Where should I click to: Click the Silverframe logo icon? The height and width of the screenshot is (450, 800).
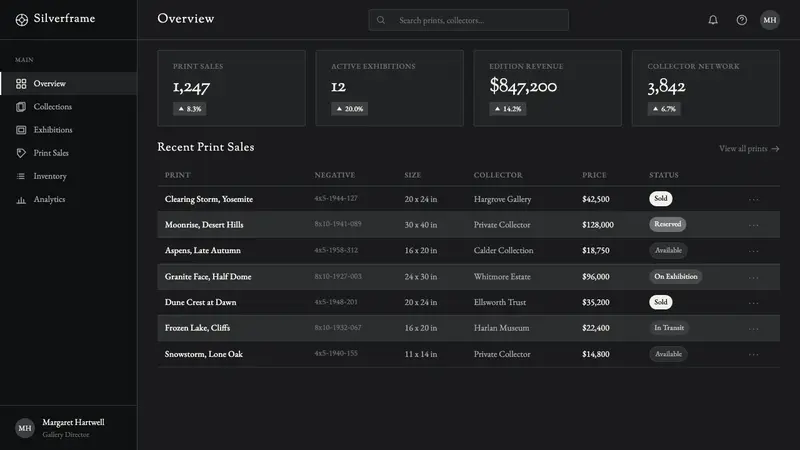point(21,19)
